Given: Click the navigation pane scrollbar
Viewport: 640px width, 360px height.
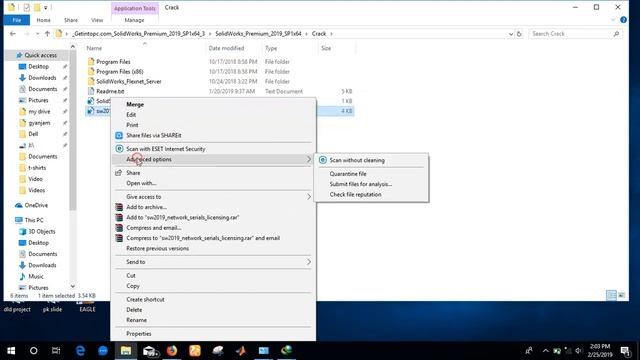Looking at the screenshot, I should (73, 131).
